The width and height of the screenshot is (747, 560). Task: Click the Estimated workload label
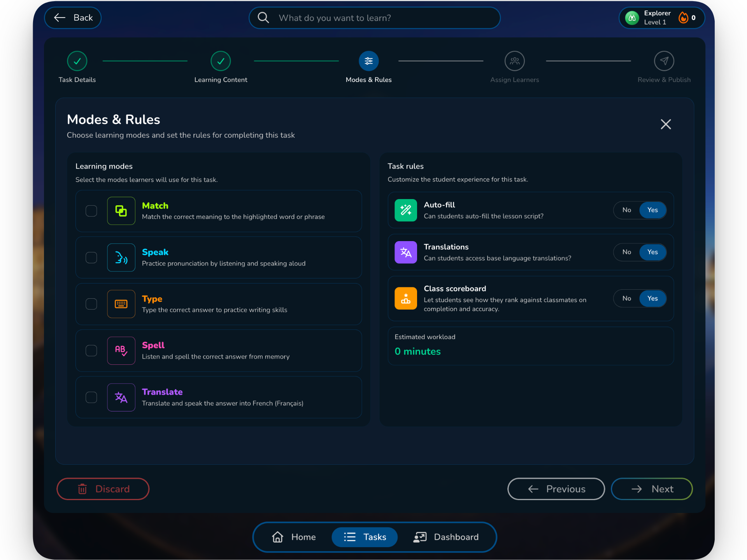tap(425, 337)
